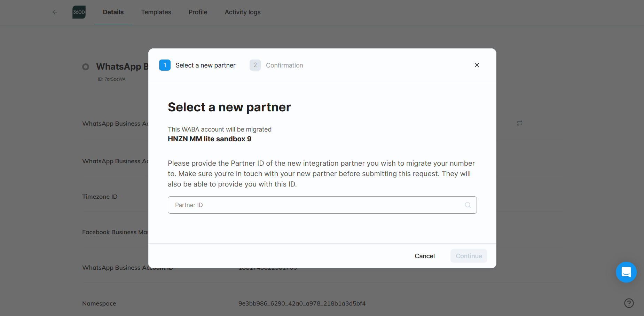Select the step 1 number badge
Viewport: 644px width, 316px height.
165,65
